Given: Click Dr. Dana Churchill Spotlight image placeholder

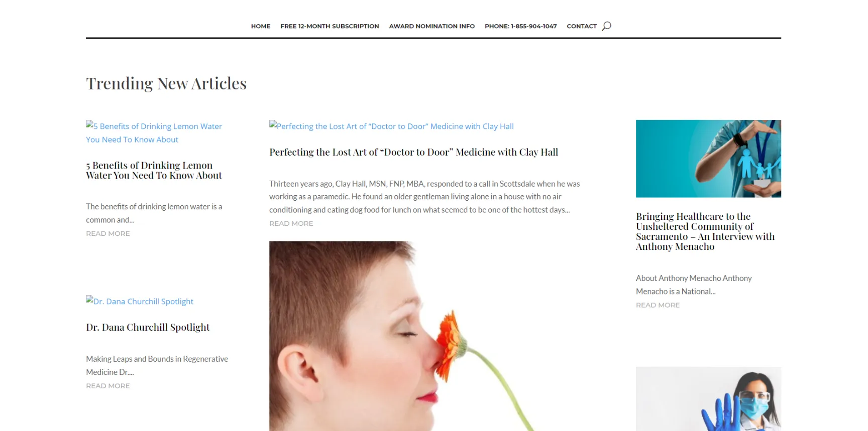Looking at the screenshot, I should [140, 301].
